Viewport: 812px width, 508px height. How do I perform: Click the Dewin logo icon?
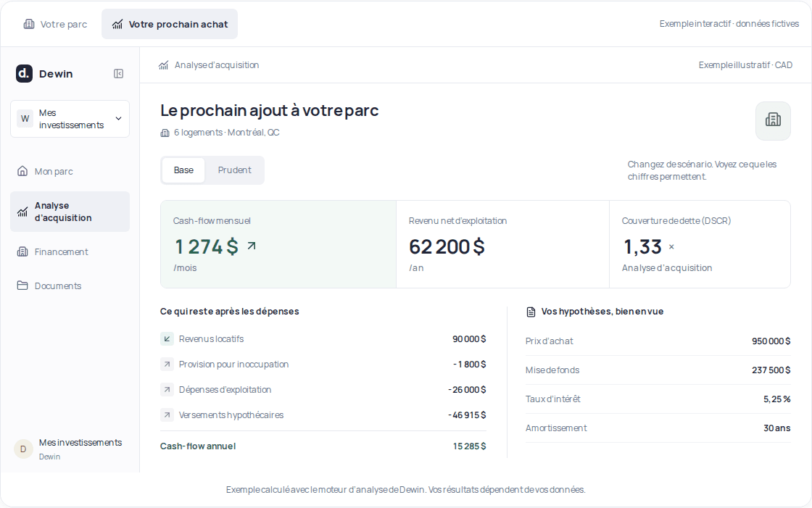(x=24, y=73)
